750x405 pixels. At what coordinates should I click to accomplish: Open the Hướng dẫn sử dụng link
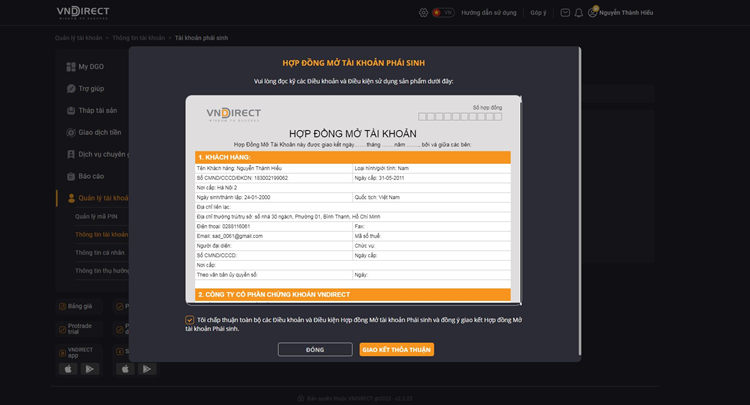point(489,13)
